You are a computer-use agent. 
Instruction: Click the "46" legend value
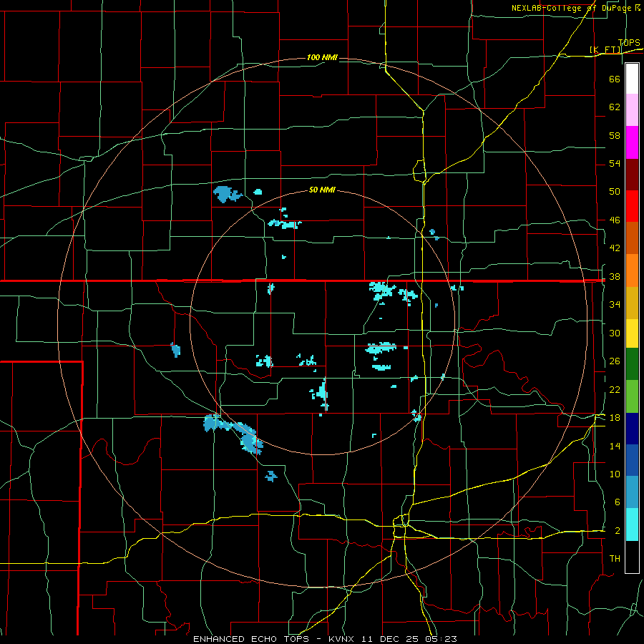point(615,220)
